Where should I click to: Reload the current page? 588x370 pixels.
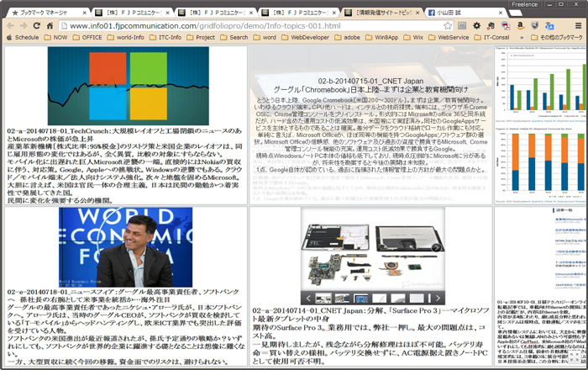36,25
